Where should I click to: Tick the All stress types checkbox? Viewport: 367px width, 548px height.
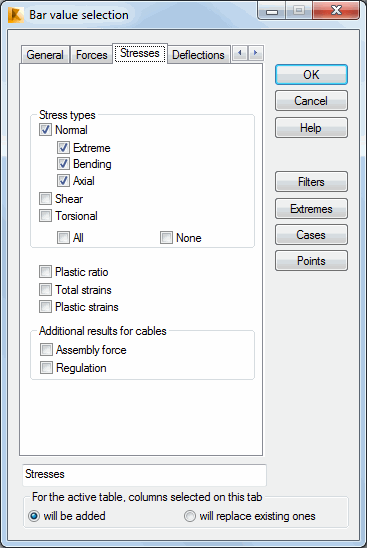(x=63, y=238)
